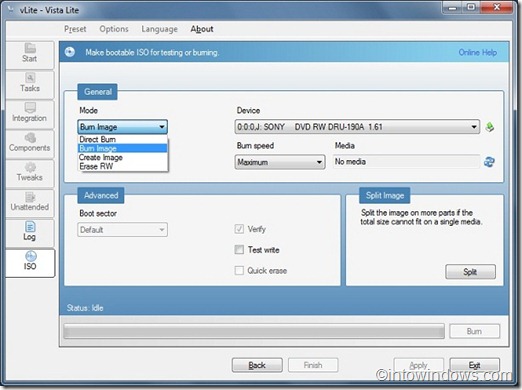Open the Burn speed Maximum dropdown
522x390 pixels.
click(x=280, y=162)
